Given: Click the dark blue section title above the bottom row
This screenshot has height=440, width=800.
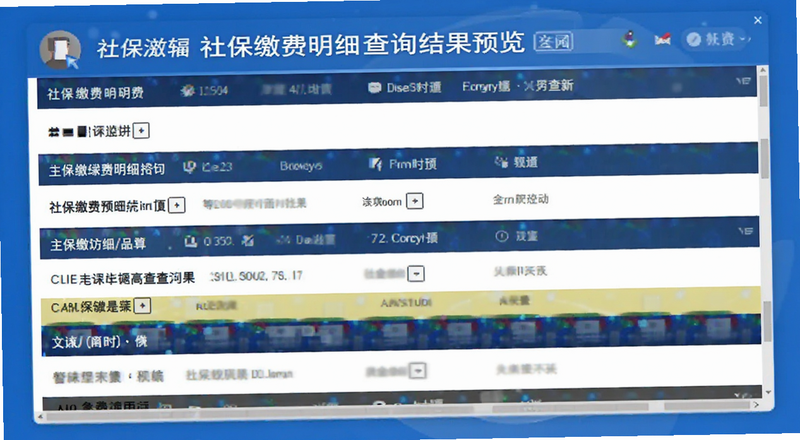Looking at the screenshot, I should 99,341.
